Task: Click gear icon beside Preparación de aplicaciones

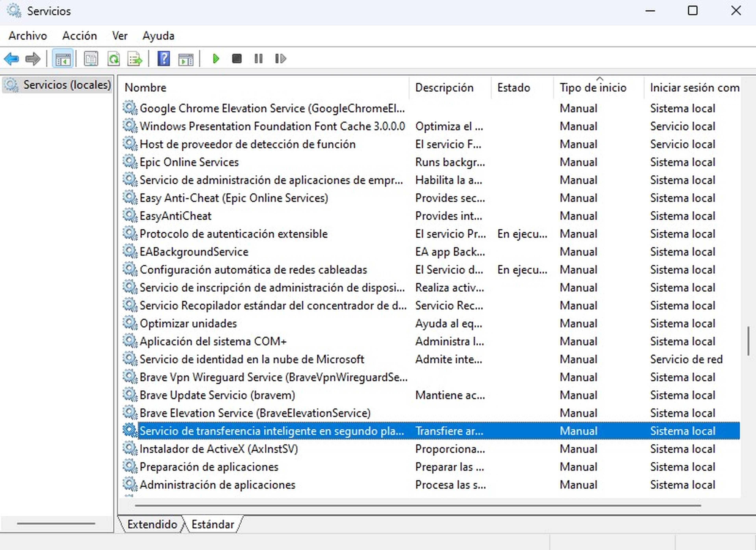Action: [130, 466]
